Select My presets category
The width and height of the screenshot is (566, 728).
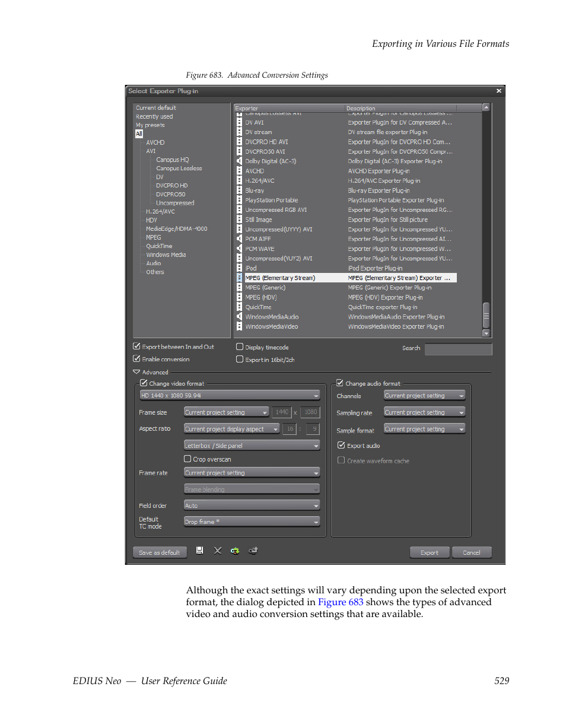click(150, 125)
